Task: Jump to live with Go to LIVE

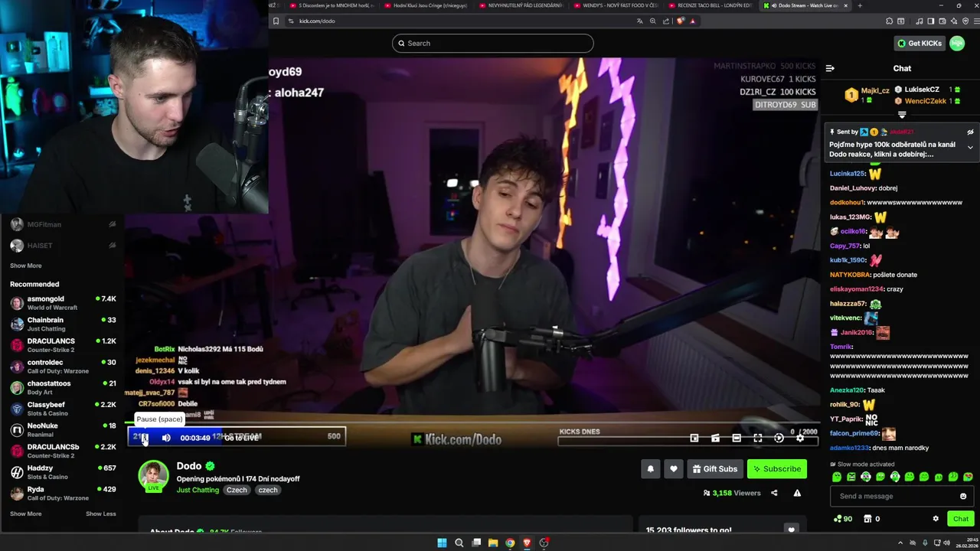Action: [242, 438]
